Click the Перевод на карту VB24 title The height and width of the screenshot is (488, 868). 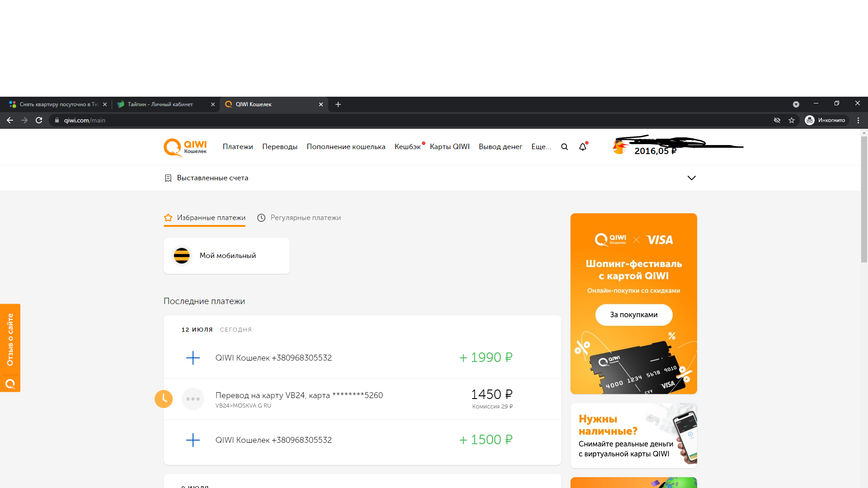(x=299, y=395)
